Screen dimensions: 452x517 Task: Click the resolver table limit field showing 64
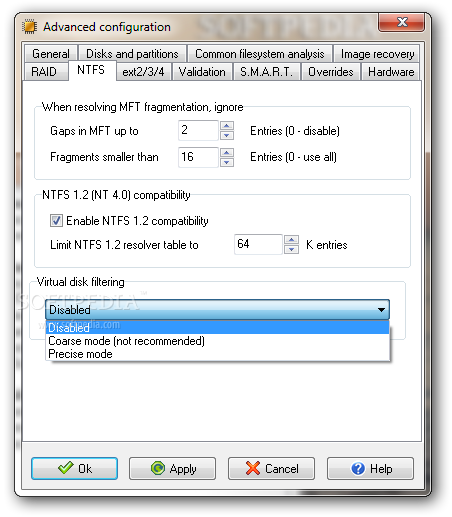tap(258, 244)
